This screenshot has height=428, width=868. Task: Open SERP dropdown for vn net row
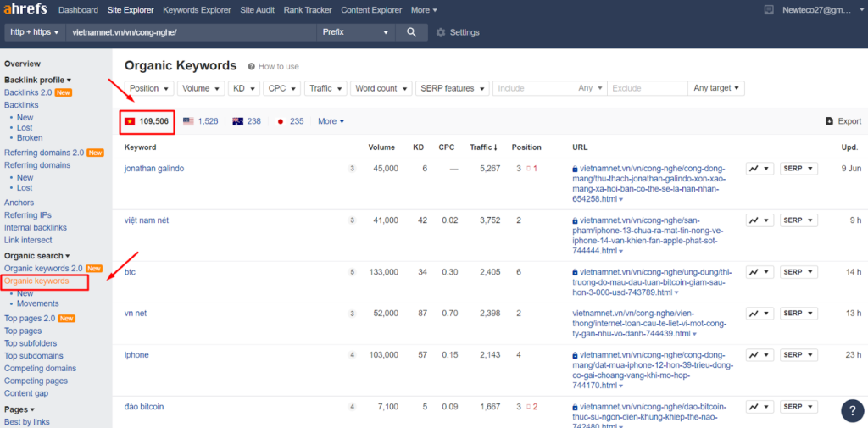tap(798, 314)
